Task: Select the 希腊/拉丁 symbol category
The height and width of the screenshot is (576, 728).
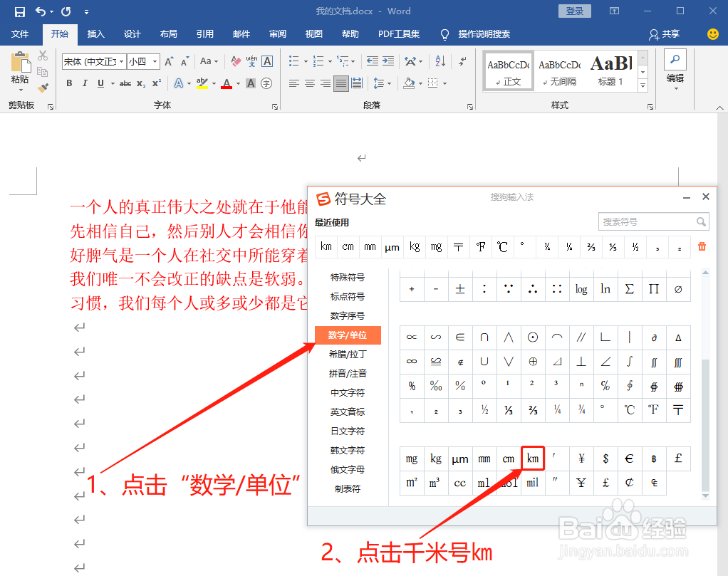Action: (x=348, y=354)
